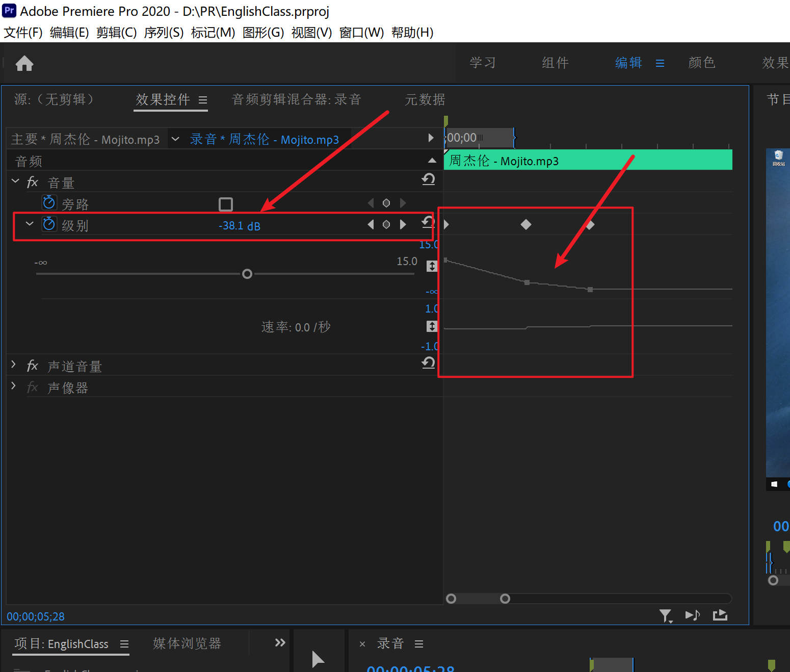
Task: Click the 00;00 effect timeline ruler
Action: pos(480,138)
